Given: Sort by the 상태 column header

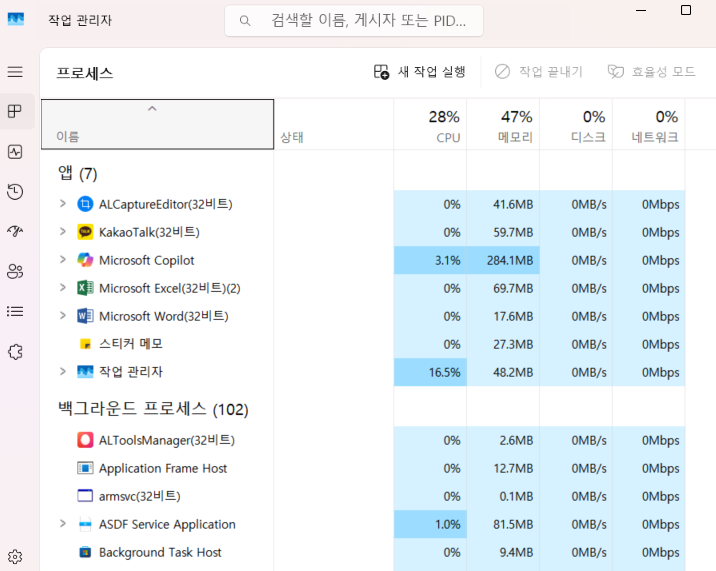Looking at the screenshot, I should point(334,124).
